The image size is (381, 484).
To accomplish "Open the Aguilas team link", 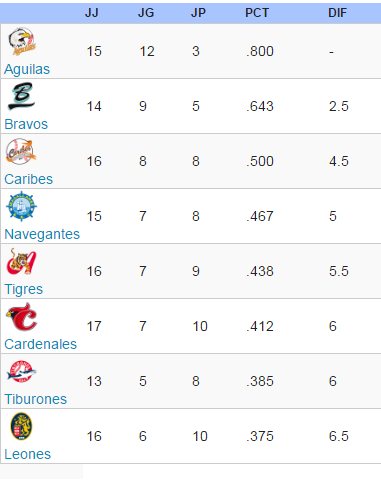I will [x=27, y=69].
